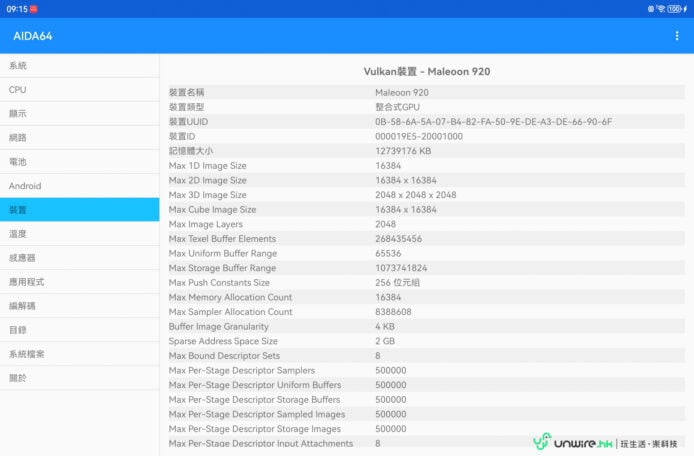Tap the 09:15 clock in status bar

[17, 9]
